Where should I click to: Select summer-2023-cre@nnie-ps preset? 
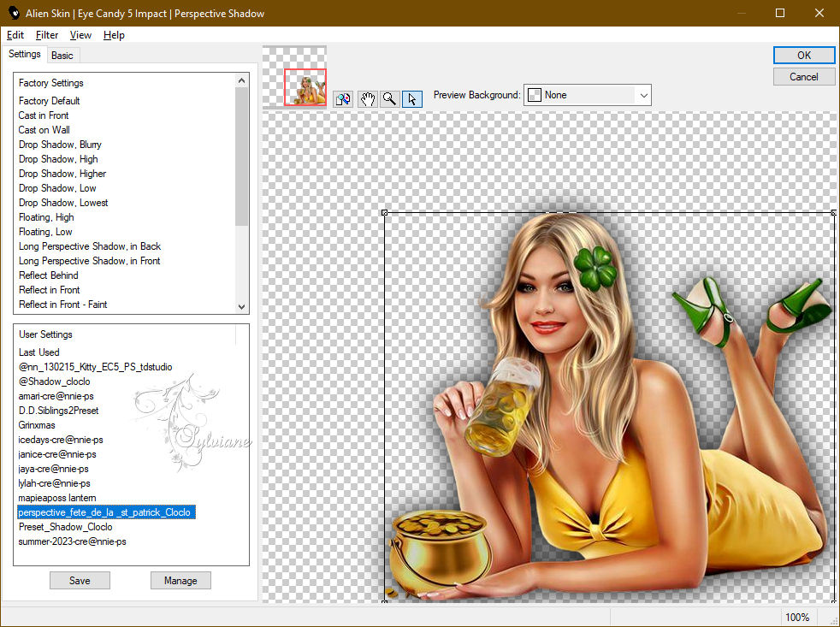click(x=73, y=541)
